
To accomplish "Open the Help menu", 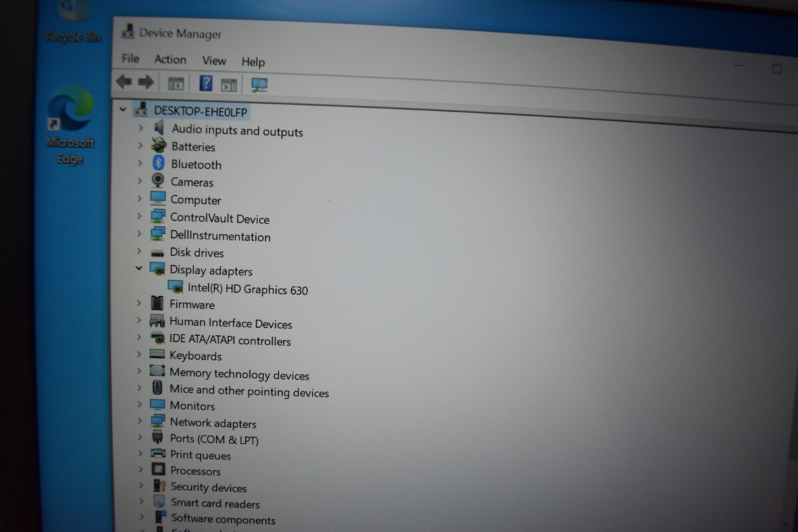I will click(x=253, y=62).
